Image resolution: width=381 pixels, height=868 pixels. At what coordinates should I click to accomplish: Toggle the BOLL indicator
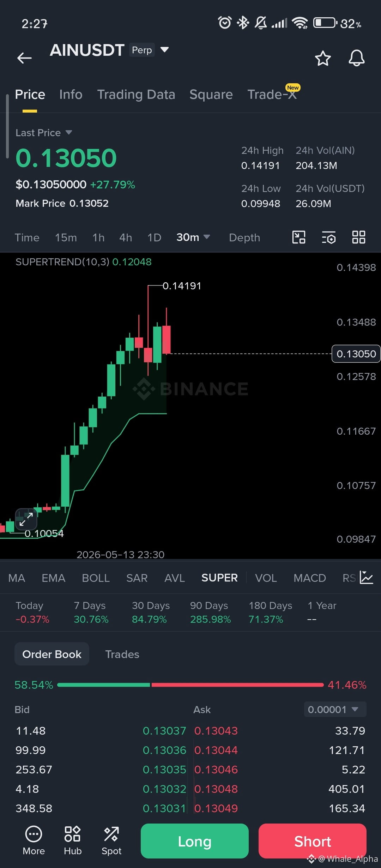coord(96,578)
